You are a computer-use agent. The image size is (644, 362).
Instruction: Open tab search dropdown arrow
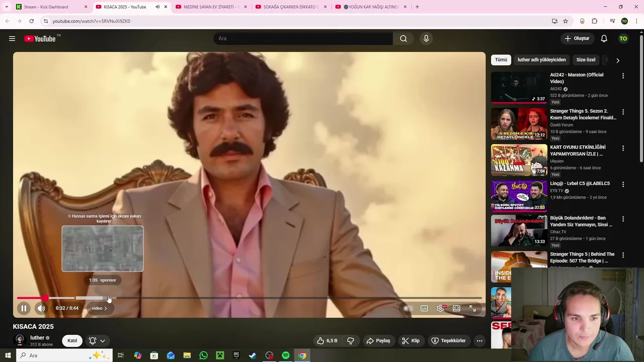pos(7,7)
